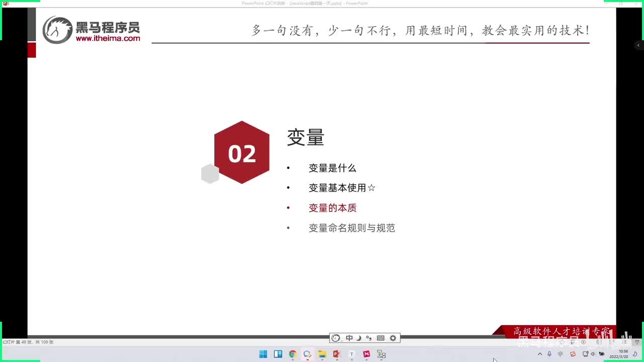Expand the collapsed side panel arrow at right edge
This screenshot has width=644, height=362.
[x=638, y=45]
